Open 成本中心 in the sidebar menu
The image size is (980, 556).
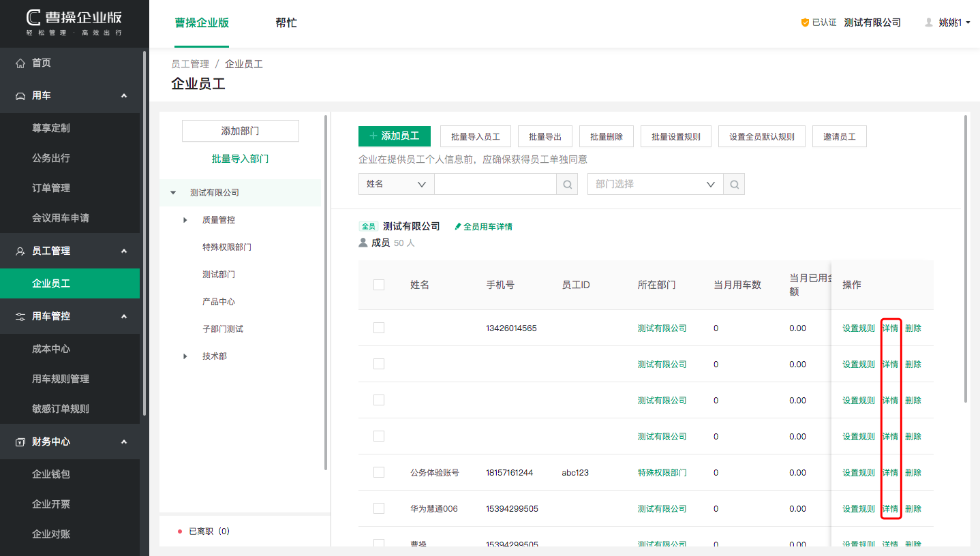(x=51, y=349)
